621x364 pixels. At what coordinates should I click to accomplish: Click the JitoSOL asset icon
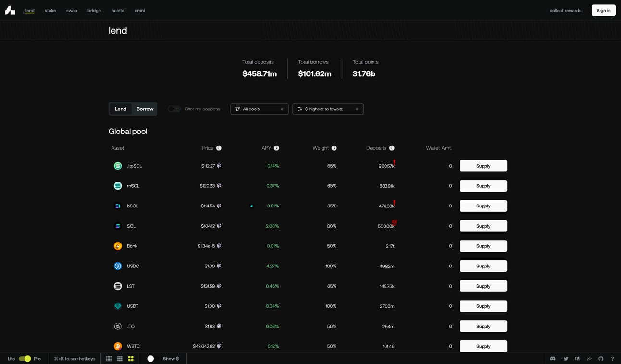click(118, 166)
